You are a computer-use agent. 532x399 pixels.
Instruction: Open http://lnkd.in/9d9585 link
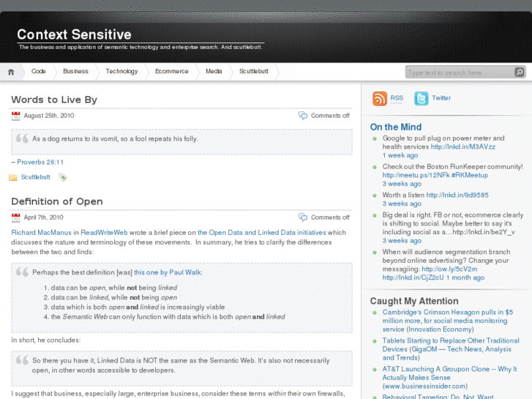coord(457,195)
